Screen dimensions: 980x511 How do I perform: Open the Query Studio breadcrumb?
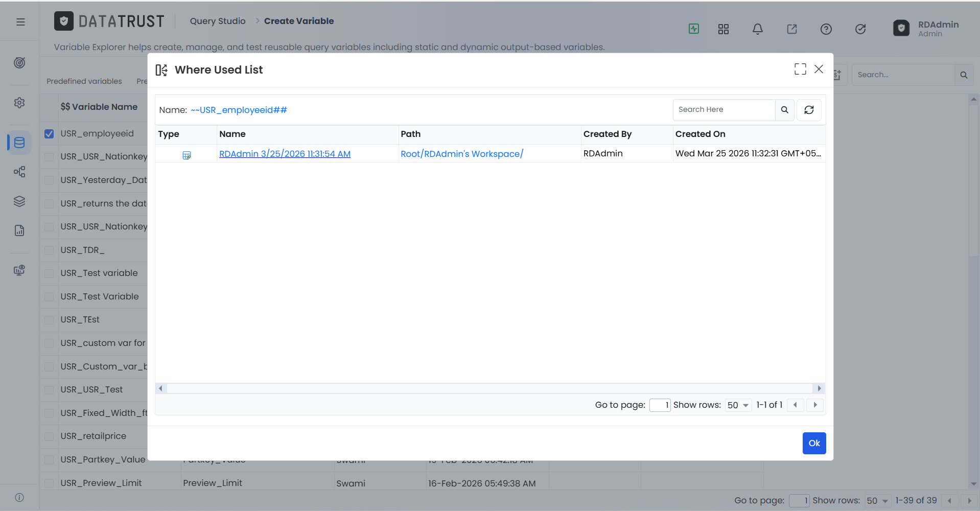point(218,21)
